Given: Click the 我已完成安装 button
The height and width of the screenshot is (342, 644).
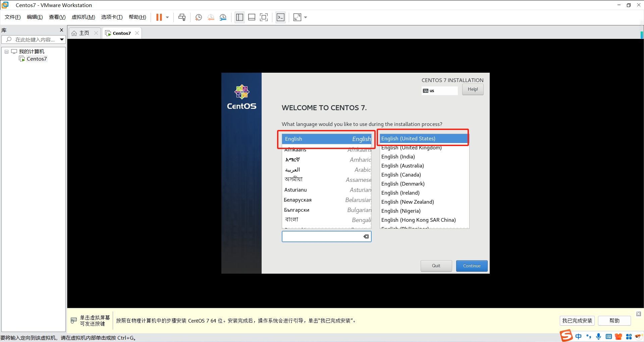Looking at the screenshot, I should 577,321.
